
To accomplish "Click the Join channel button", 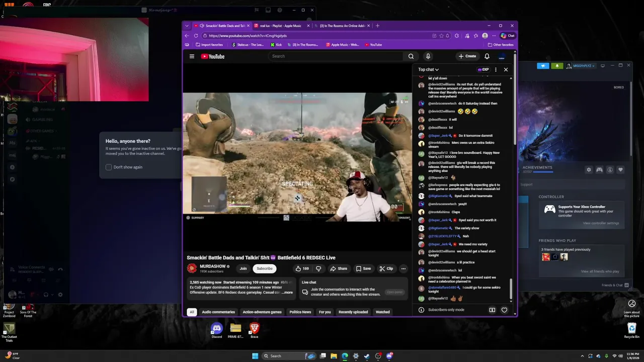I will click(243, 268).
